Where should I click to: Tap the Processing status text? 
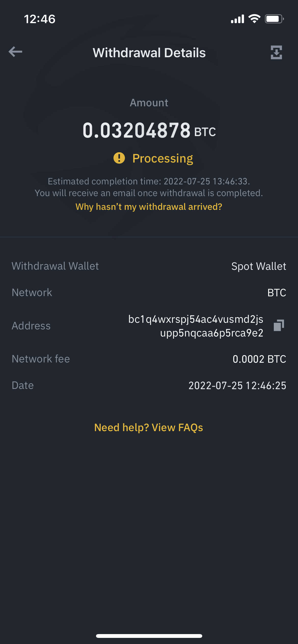coord(163,158)
